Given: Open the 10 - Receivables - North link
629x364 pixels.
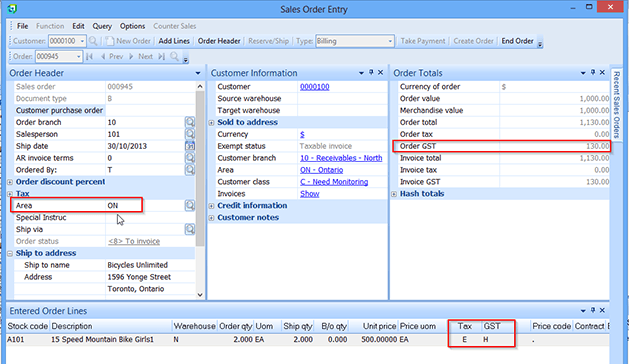Looking at the screenshot, I should pos(341,158).
